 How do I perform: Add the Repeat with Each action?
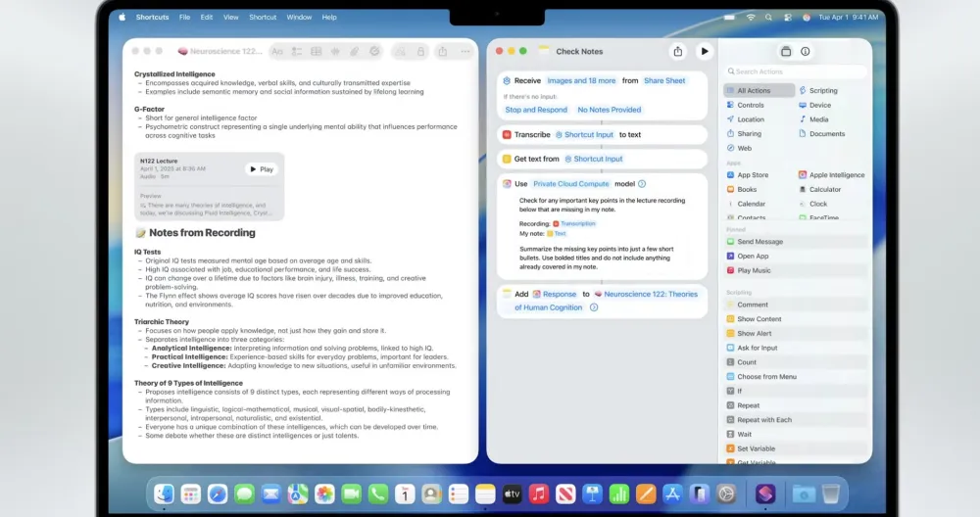pos(795,420)
